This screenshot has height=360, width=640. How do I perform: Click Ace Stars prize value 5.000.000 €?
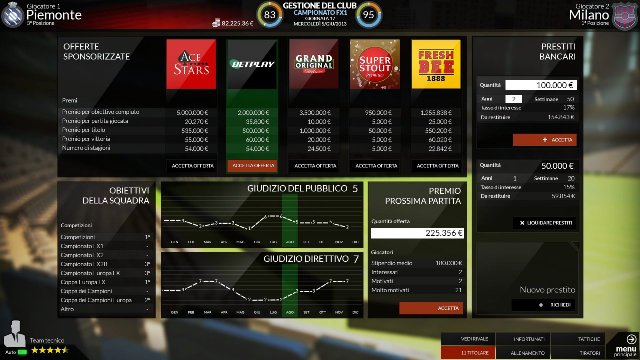pos(192,112)
